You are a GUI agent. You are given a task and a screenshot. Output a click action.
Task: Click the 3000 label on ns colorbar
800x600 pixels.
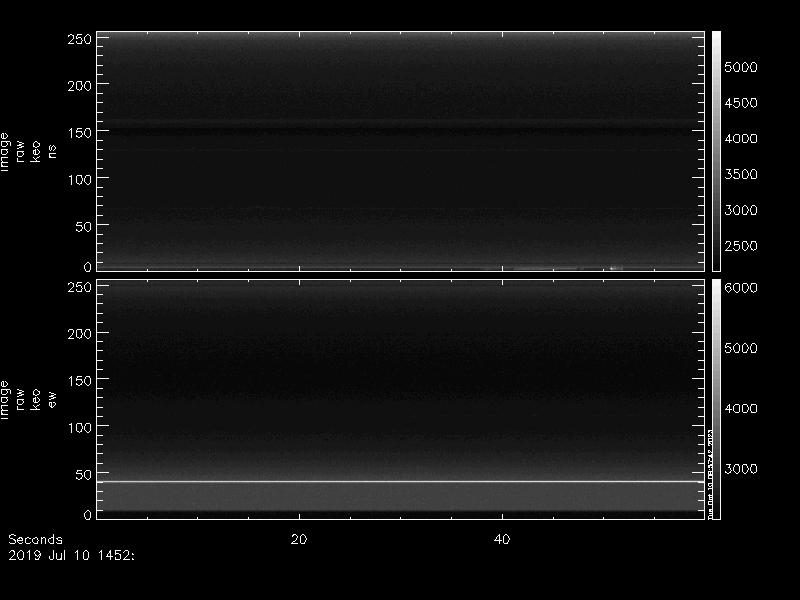coord(741,210)
